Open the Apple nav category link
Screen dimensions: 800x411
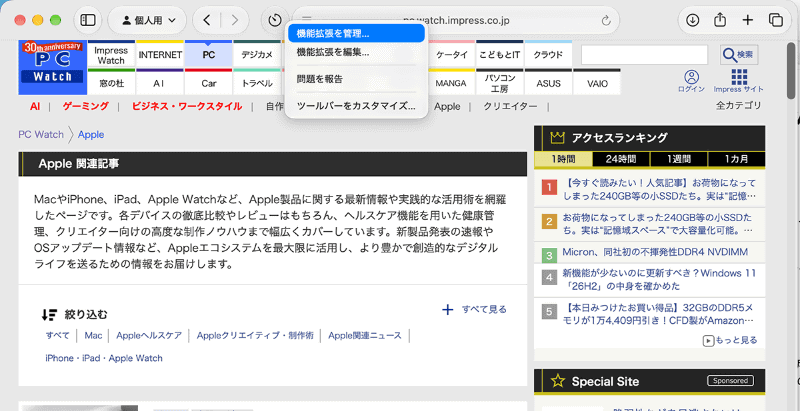[x=447, y=107]
